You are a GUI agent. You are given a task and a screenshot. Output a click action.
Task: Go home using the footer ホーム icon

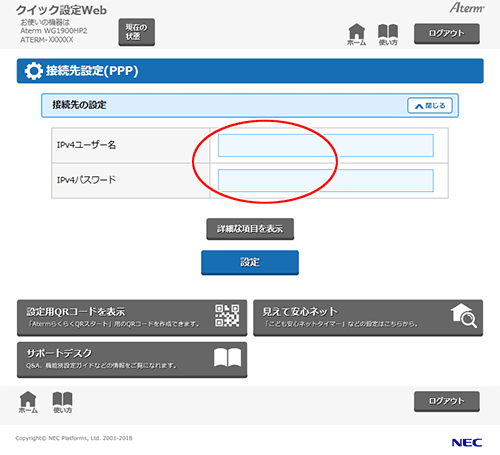pos(28,402)
